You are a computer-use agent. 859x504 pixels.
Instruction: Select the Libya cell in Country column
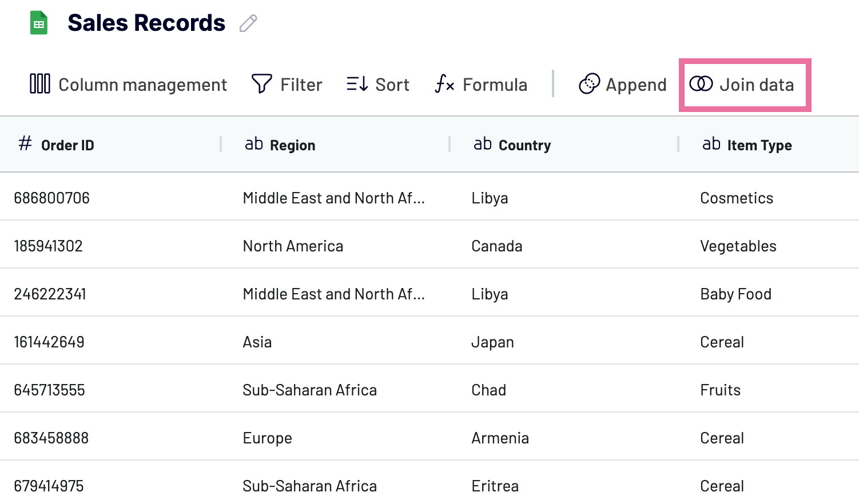[490, 198]
